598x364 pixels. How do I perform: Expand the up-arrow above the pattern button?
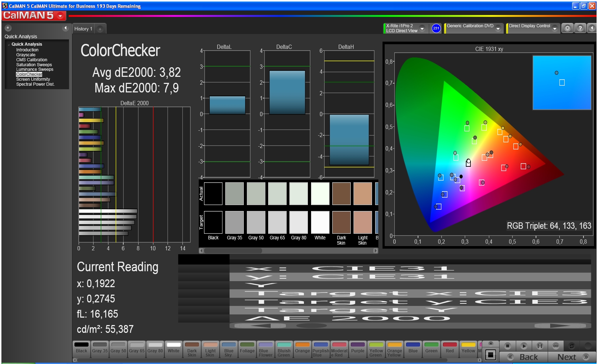tap(491, 343)
